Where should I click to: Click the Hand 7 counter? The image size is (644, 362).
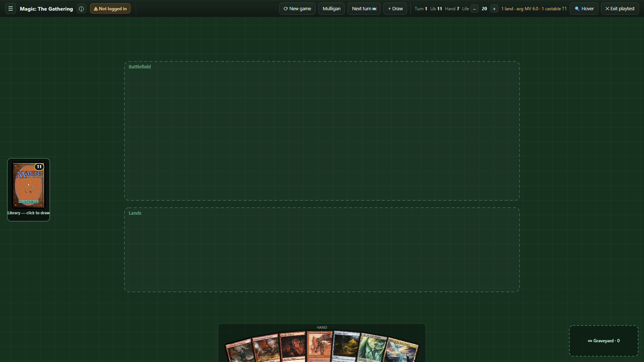452,9
